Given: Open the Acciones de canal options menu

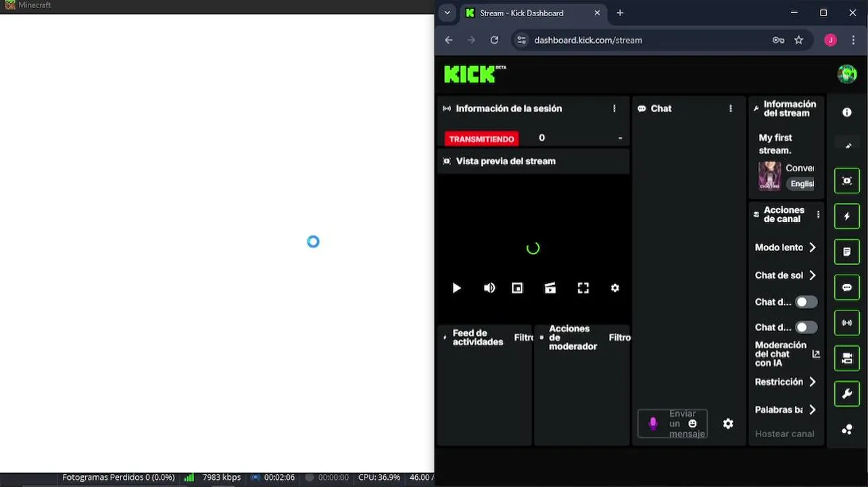Looking at the screenshot, I should (x=818, y=214).
